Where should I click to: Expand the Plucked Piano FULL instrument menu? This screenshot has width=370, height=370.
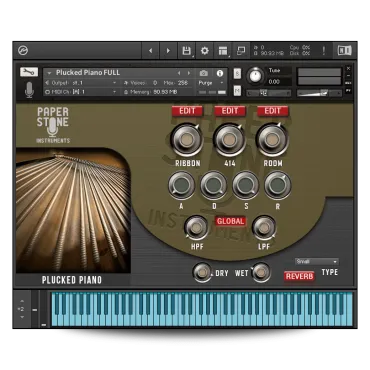49,73
